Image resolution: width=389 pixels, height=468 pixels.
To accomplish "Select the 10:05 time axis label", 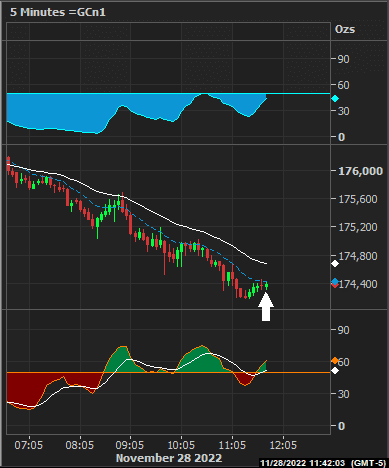I will pos(181,445).
